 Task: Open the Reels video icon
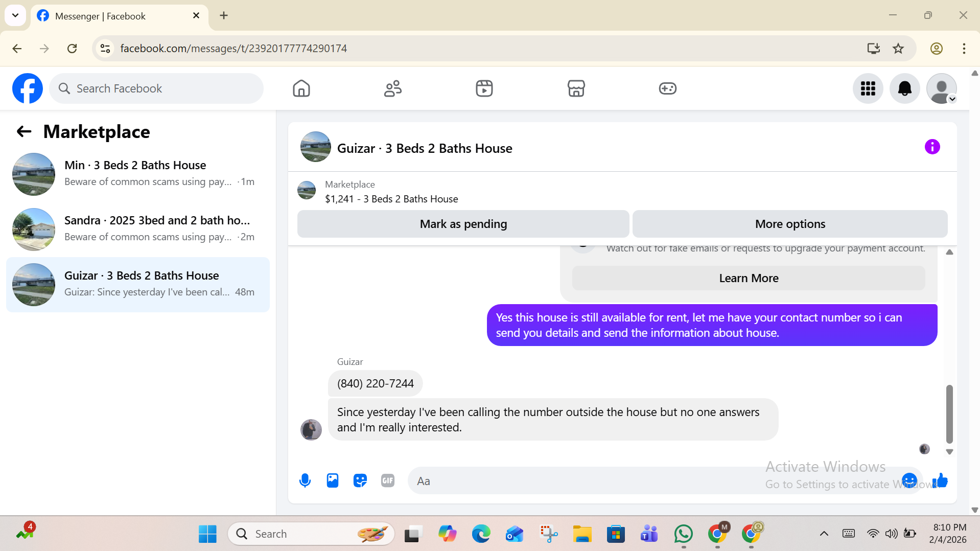484,88
